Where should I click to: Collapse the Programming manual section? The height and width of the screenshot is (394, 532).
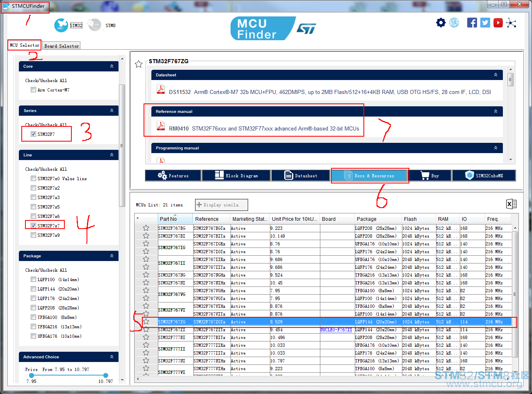point(495,148)
